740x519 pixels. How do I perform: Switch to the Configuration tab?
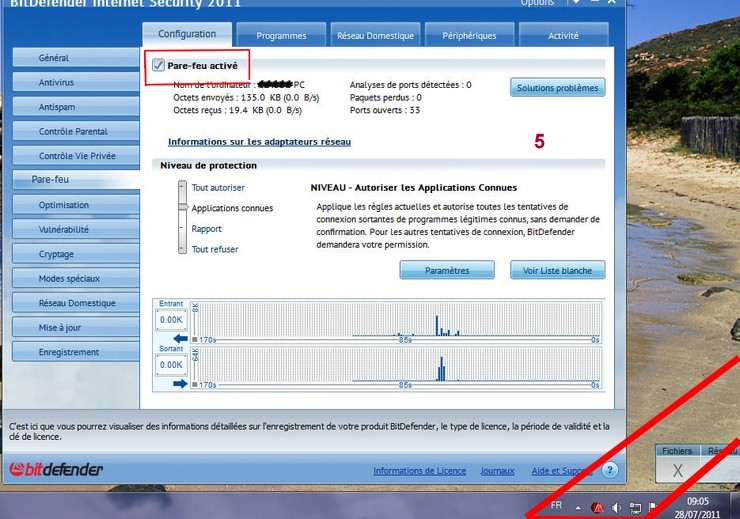187,34
